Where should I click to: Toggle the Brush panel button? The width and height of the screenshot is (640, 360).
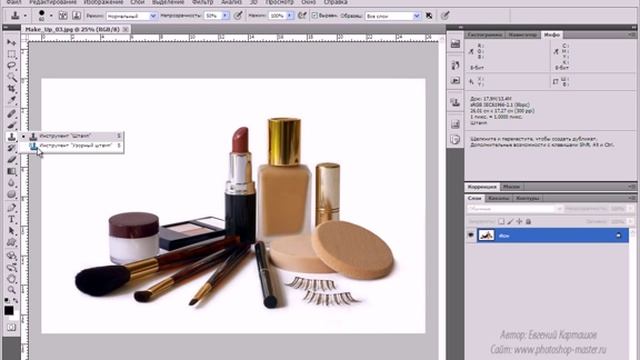[x=63, y=16]
